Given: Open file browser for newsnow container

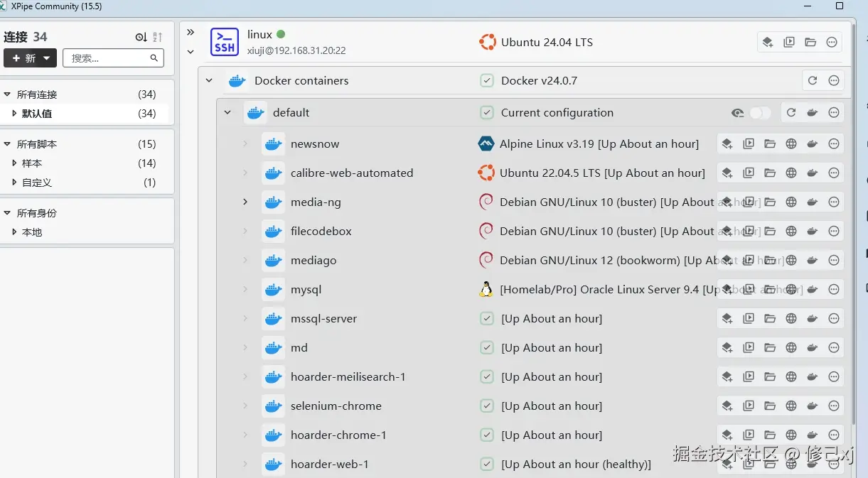Looking at the screenshot, I should [x=770, y=144].
